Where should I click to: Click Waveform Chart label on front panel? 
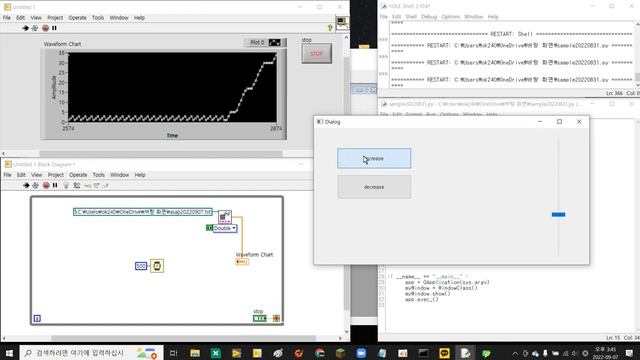[62, 44]
